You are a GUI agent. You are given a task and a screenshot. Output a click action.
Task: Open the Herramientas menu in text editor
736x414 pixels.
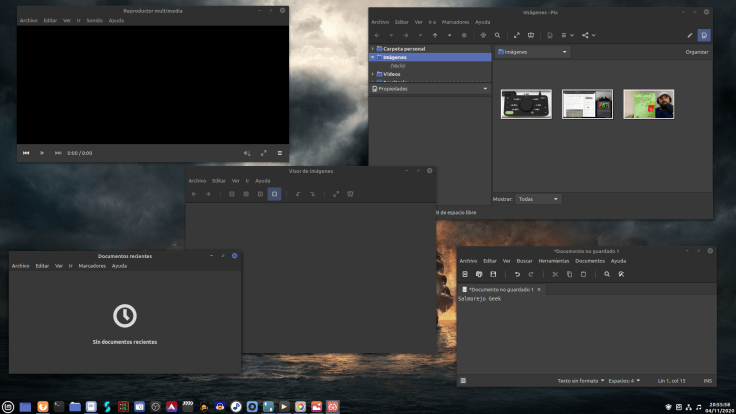[553, 261]
